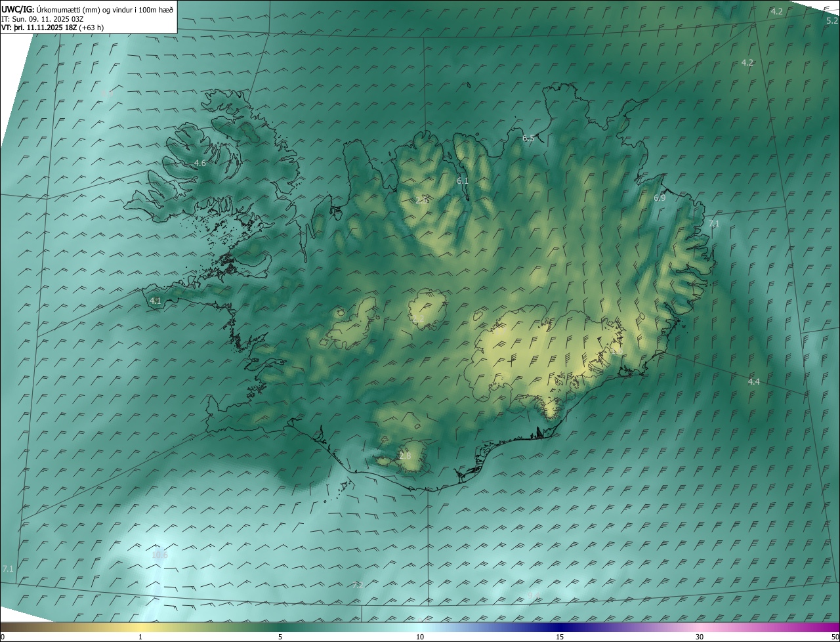840x642 pixels.
Task: Click the color scale at the 10 mm mark
Action: coord(420,627)
